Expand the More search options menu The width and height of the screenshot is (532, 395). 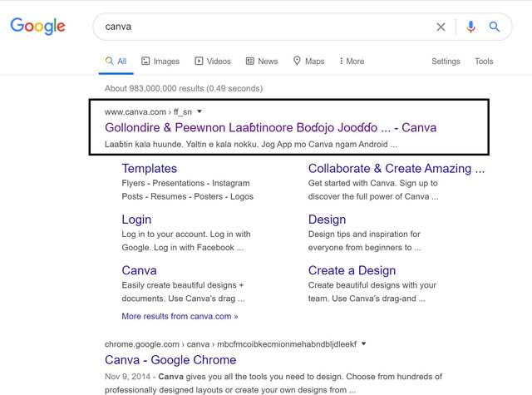[352, 62]
